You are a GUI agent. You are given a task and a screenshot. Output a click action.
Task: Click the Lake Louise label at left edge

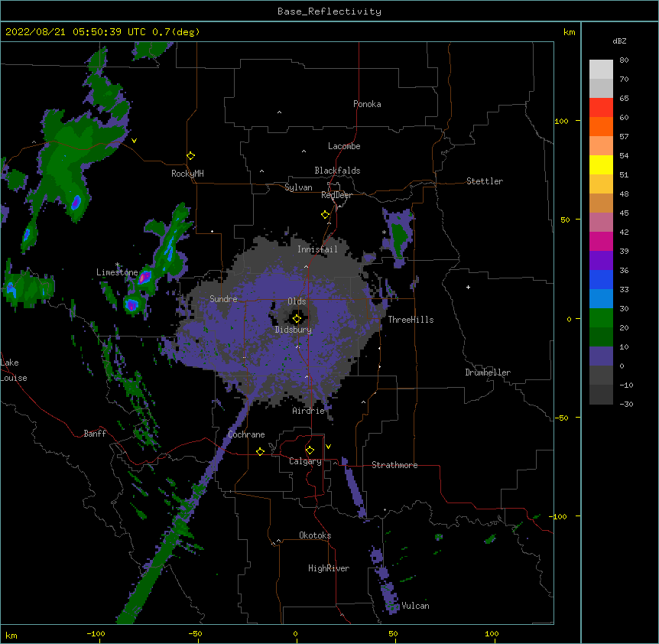[x=14, y=370]
